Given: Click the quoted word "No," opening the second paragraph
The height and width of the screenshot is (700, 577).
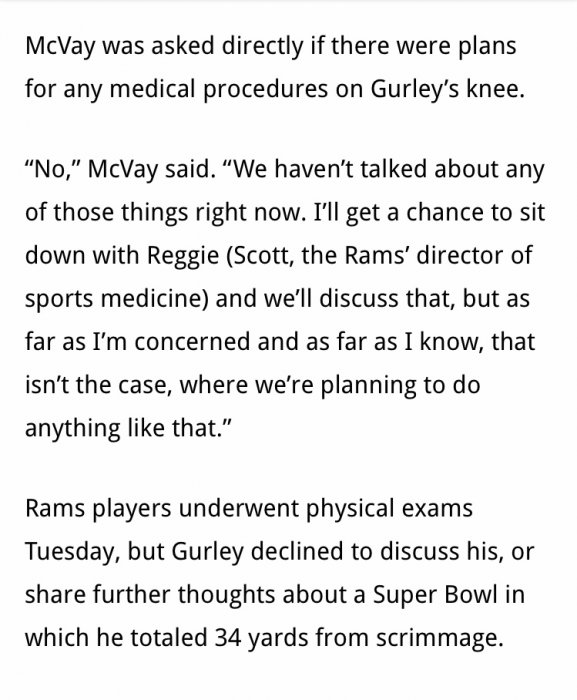Looking at the screenshot, I should [53, 169].
